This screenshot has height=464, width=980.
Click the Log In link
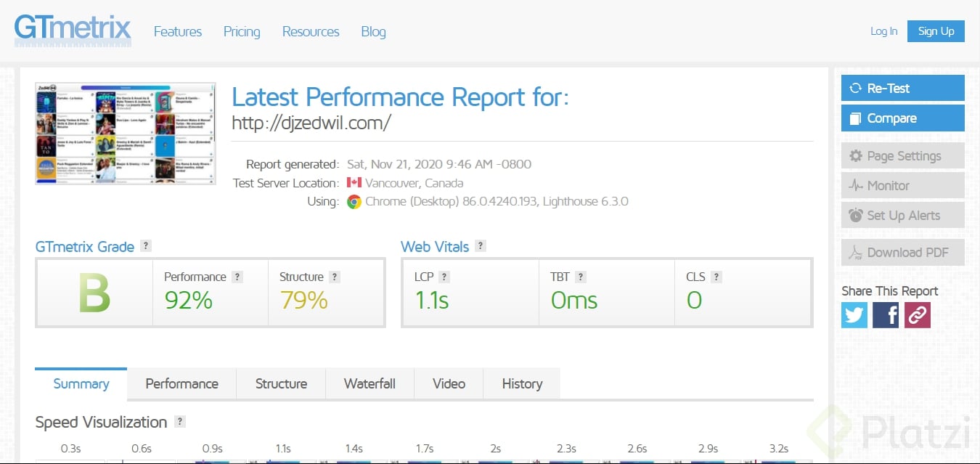click(x=883, y=31)
